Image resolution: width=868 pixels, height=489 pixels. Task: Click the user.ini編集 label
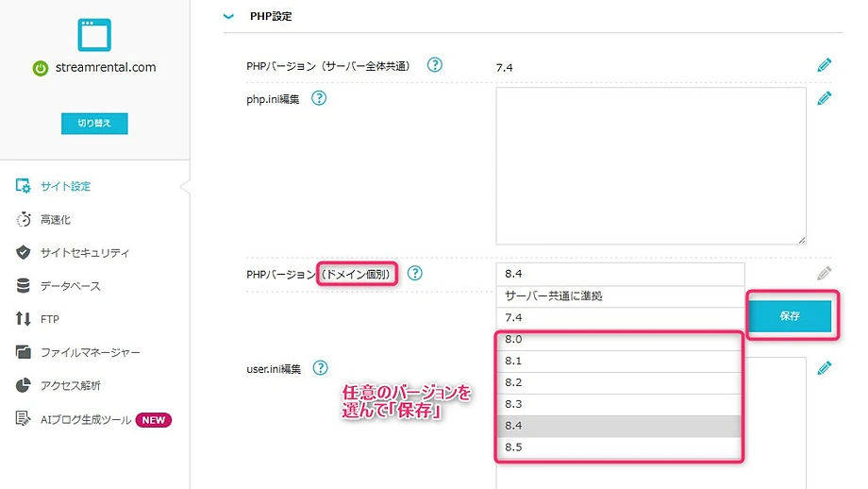[x=274, y=369]
